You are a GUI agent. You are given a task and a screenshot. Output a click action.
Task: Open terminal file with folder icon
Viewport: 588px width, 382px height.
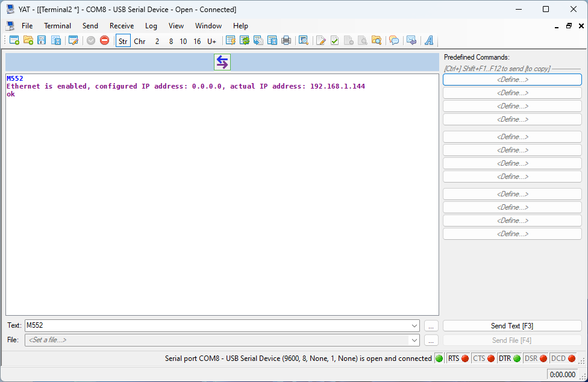(28, 40)
